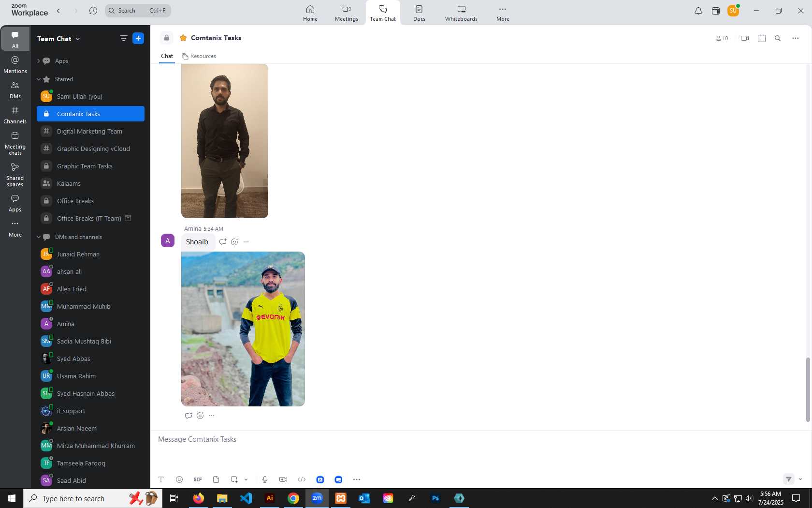Open the More option in the left rail
Image resolution: width=812 pixels, height=508 pixels.
[15, 228]
